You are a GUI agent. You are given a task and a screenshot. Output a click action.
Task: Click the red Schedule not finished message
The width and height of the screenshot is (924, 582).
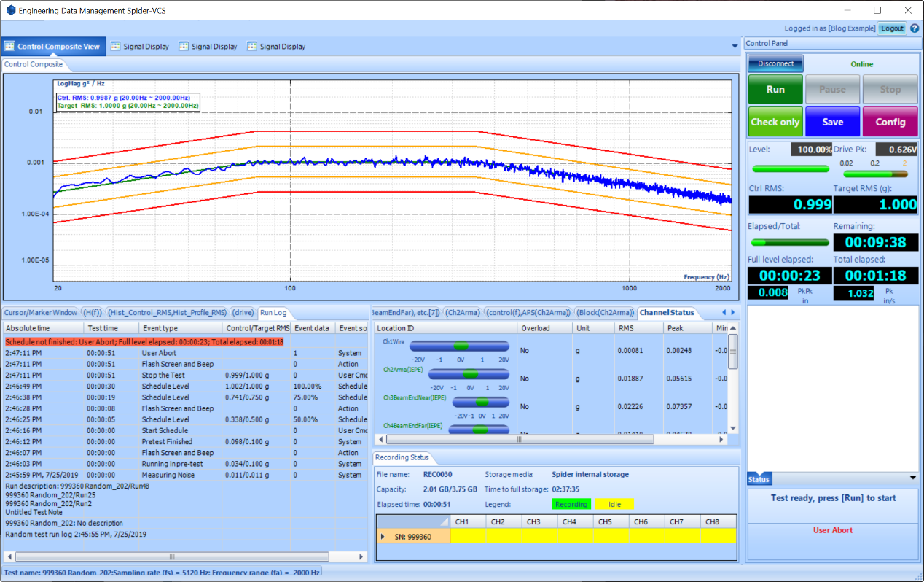pyautogui.click(x=144, y=341)
